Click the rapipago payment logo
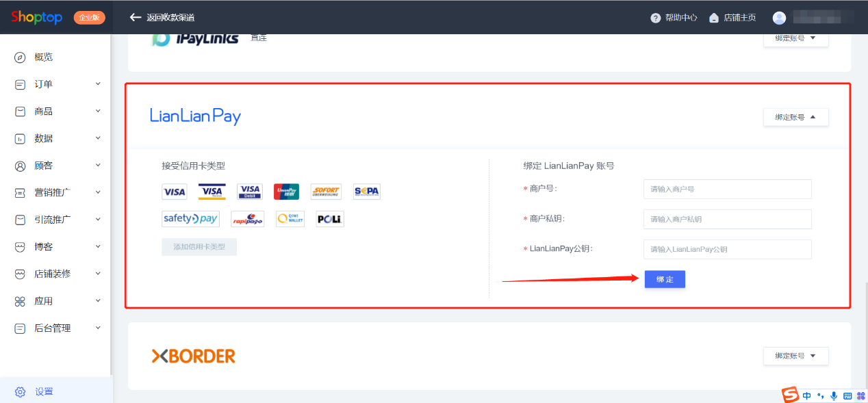This screenshot has height=403, width=868. pos(248,219)
